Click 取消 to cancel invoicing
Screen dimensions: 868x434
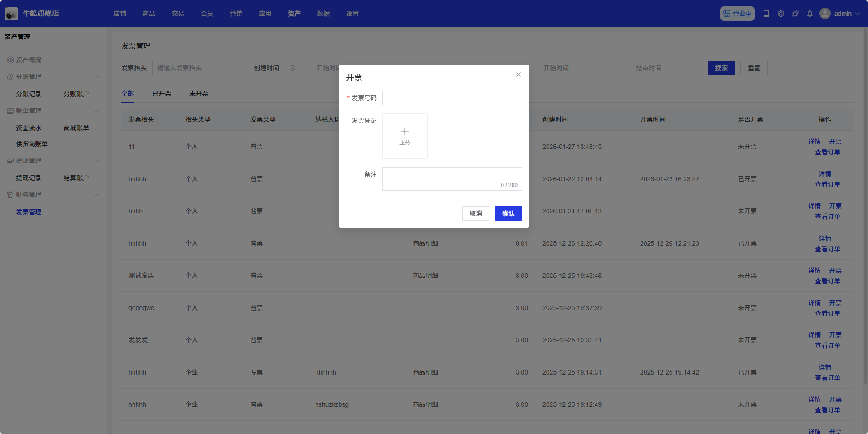(475, 213)
